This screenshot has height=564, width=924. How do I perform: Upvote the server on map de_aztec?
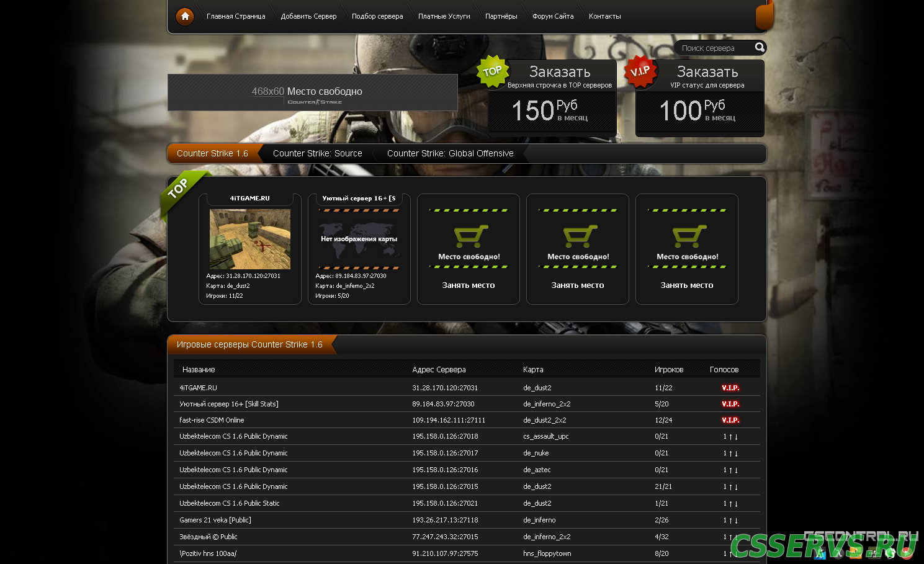pyautogui.click(x=730, y=470)
